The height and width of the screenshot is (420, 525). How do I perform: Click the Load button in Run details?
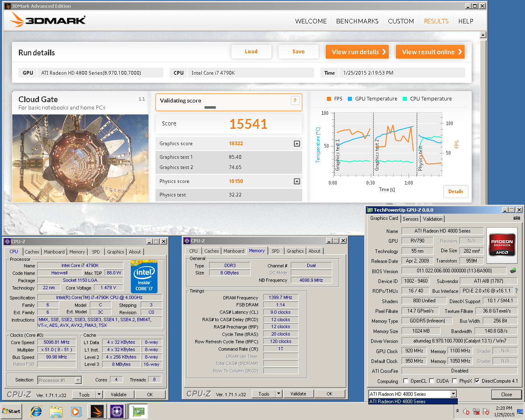tap(251, 52)
